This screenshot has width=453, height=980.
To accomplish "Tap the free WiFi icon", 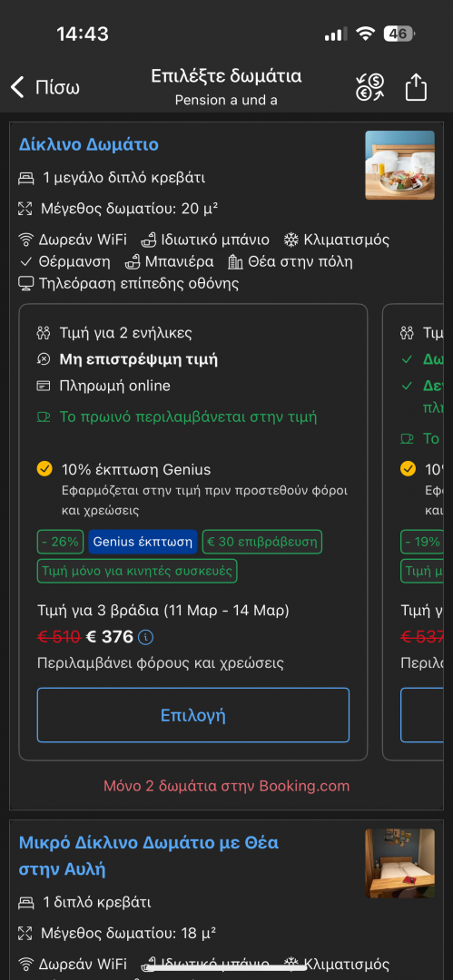I will [25, 240].
